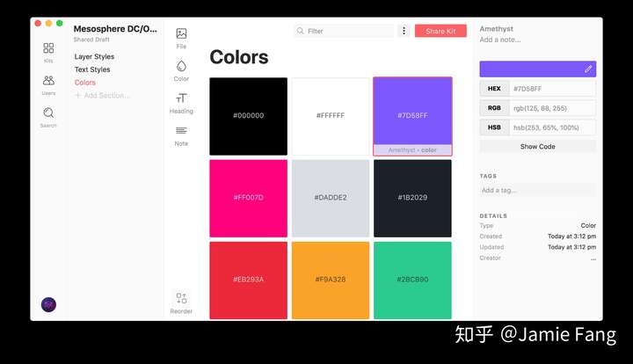Click the HEX label tab
This screenshot has width=633, height=364.
click(x=494, y=89)
